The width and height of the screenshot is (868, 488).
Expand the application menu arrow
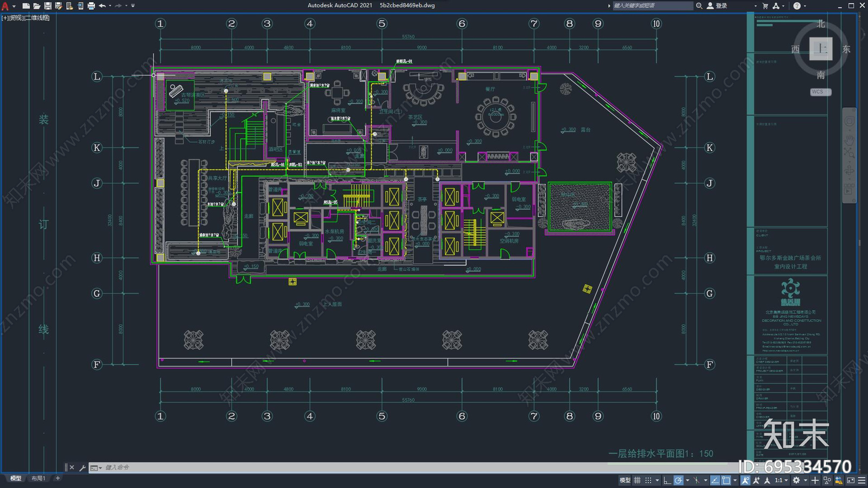pos(14,6)
